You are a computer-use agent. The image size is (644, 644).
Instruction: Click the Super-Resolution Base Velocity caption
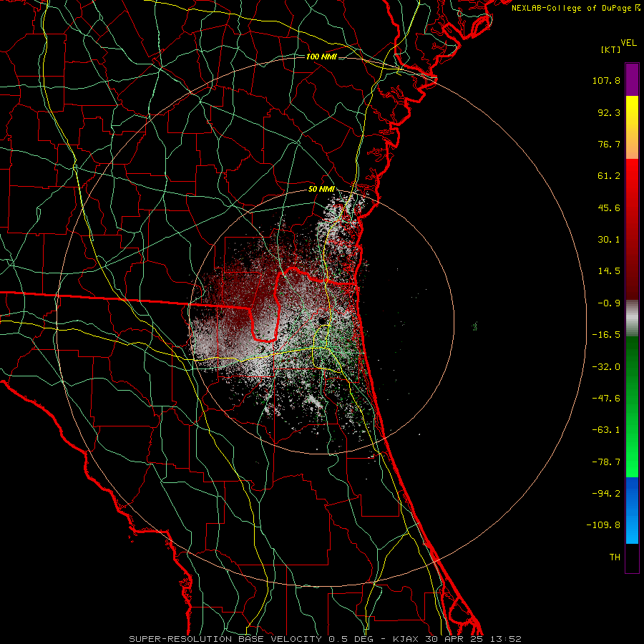pos(326,639)
